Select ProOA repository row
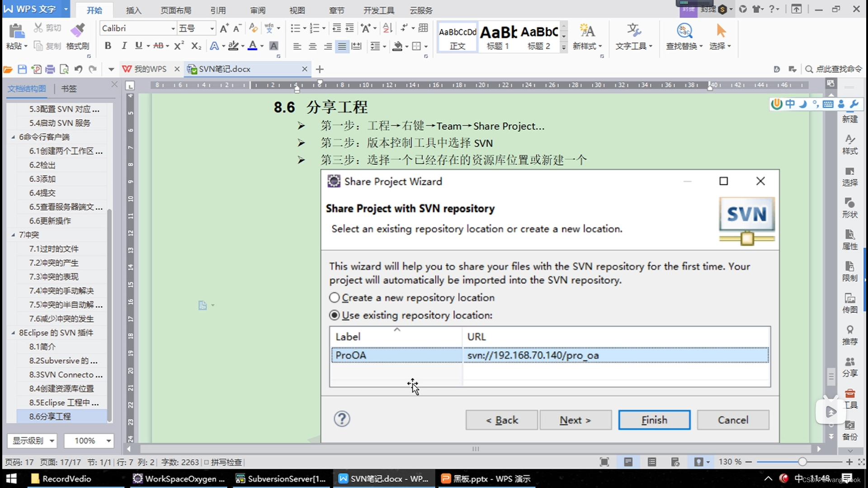 550,355
